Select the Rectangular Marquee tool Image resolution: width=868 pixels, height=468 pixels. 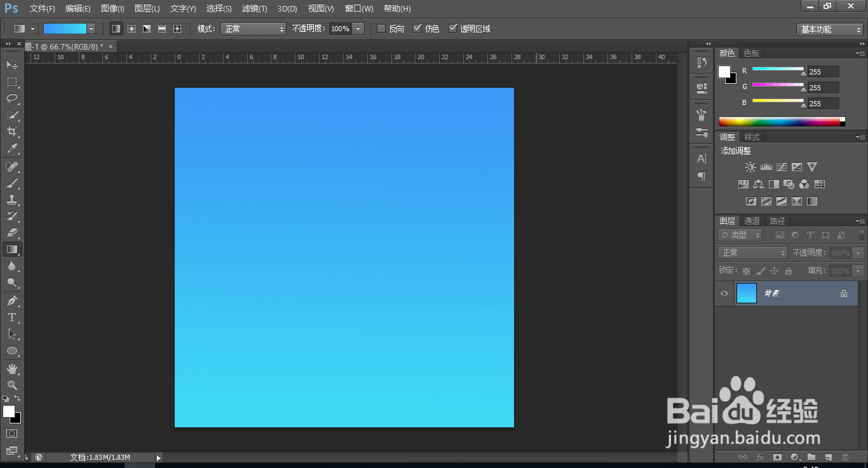click(12, 82)
